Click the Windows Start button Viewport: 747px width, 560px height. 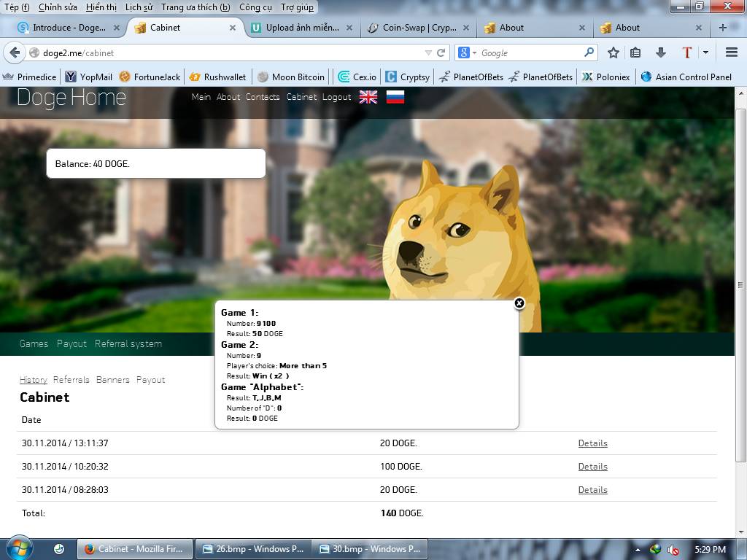click(x=19, y=548)
